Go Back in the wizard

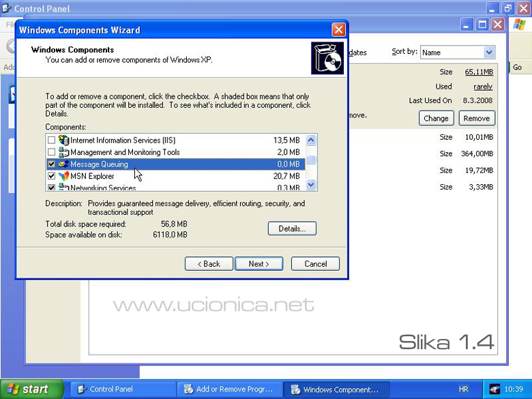tap(209, 264)
